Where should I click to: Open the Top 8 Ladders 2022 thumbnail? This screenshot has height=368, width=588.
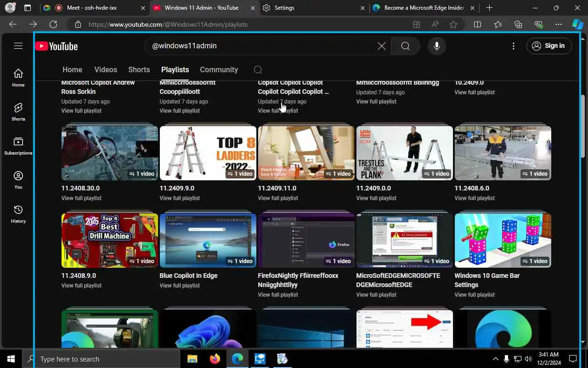tap(208, 153)
